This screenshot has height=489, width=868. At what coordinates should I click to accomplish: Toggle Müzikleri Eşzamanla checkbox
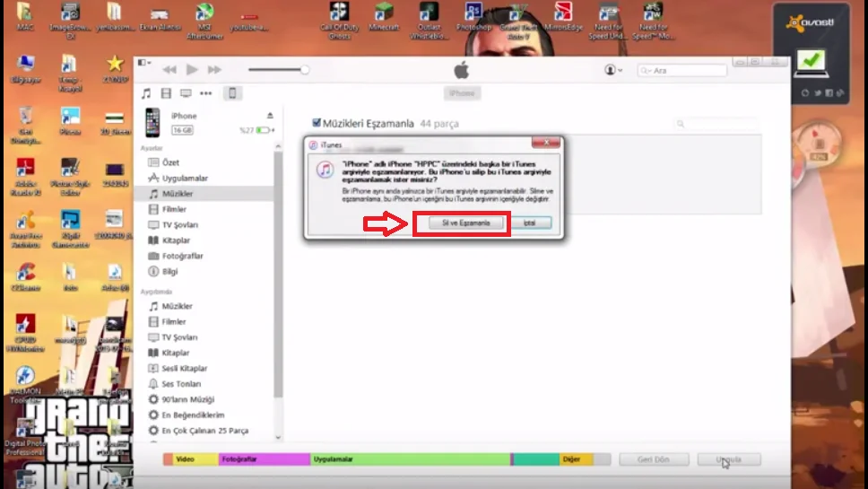pos(317,123)
